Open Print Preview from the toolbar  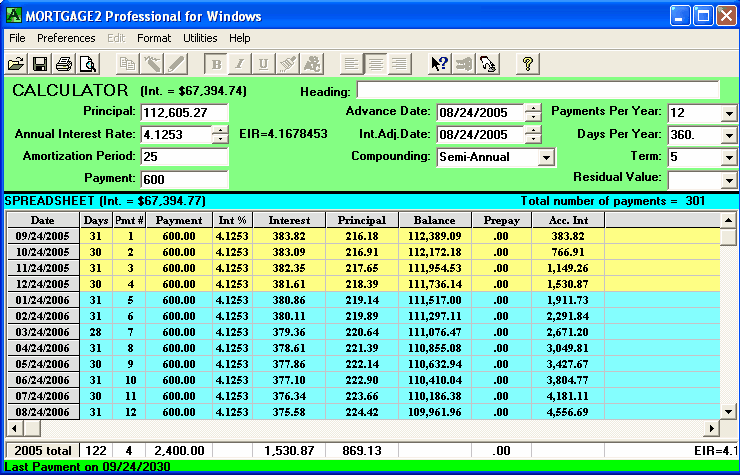pyautogui.click(x=88, y=64)
